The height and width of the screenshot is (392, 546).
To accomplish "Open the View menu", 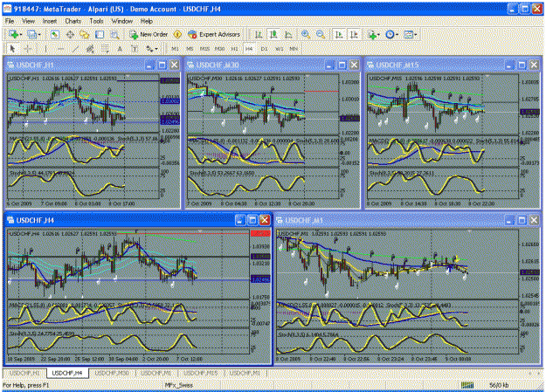I will (28, 21).
